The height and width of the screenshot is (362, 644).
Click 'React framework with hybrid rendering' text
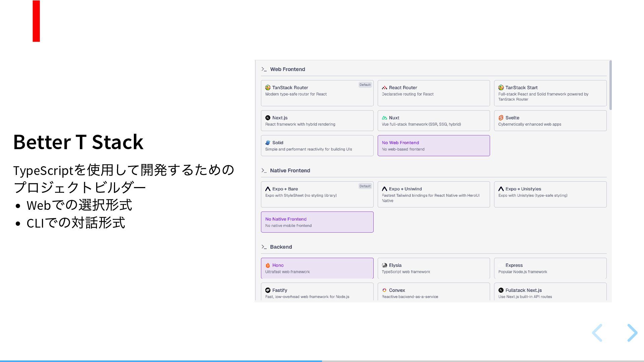(300, 124)
